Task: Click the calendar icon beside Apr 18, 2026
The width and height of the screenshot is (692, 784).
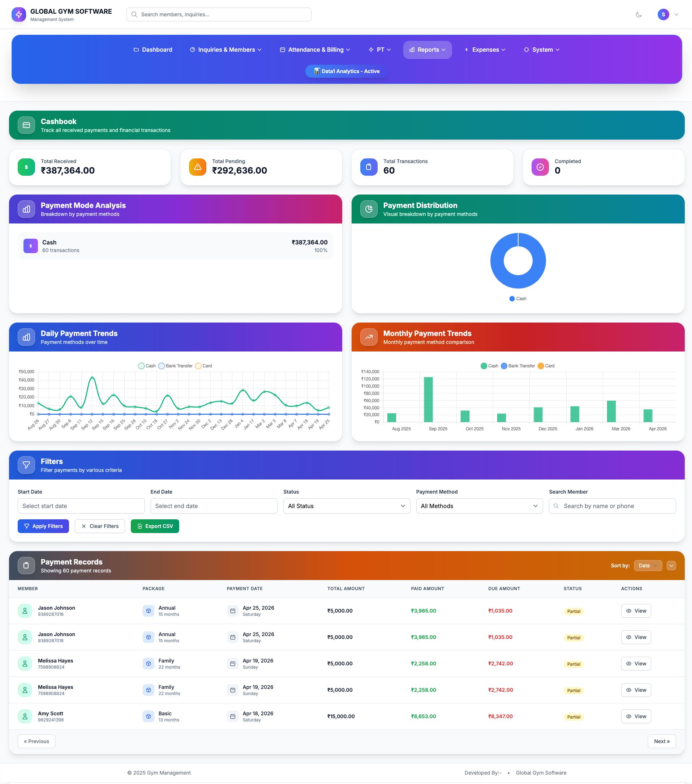Action: [232, 716]
